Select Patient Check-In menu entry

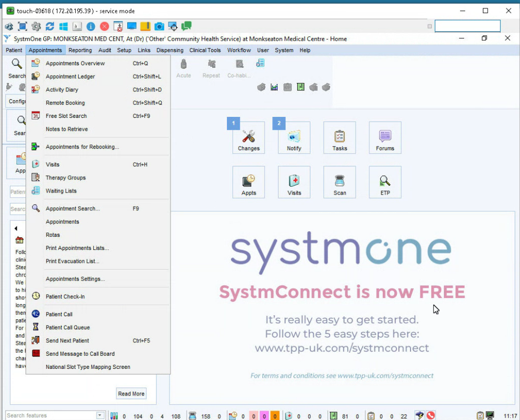pyautogui.click(x=98, y=296)
